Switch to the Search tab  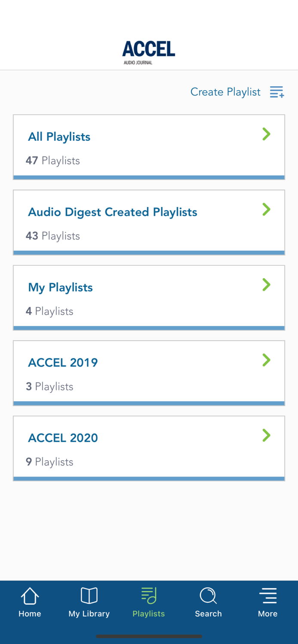pyautogui.click(x=208, y=602)
